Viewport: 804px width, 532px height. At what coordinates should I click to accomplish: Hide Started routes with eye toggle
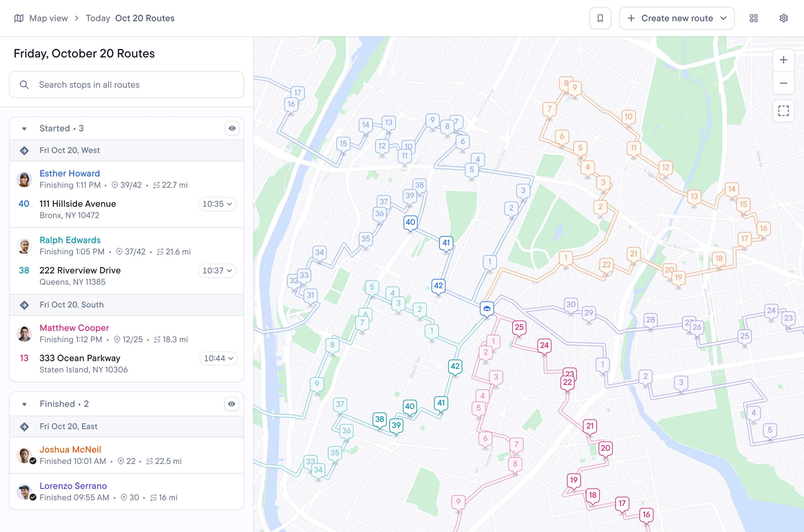click(x=232, y=129)
